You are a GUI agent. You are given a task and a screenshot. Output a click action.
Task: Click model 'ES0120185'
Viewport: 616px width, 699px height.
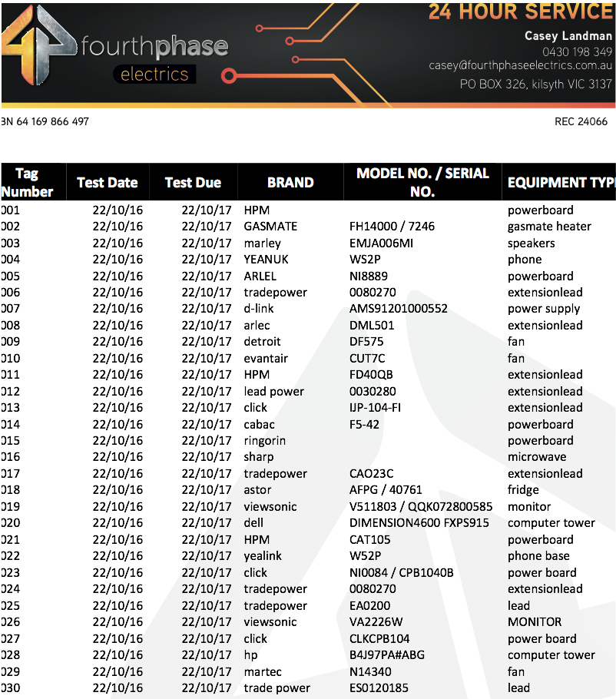(x=379, y=687)
